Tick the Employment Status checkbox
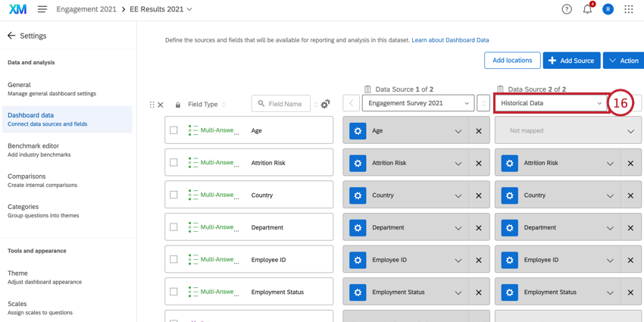This screenshot has width=644, height=322. pos(174,292)
